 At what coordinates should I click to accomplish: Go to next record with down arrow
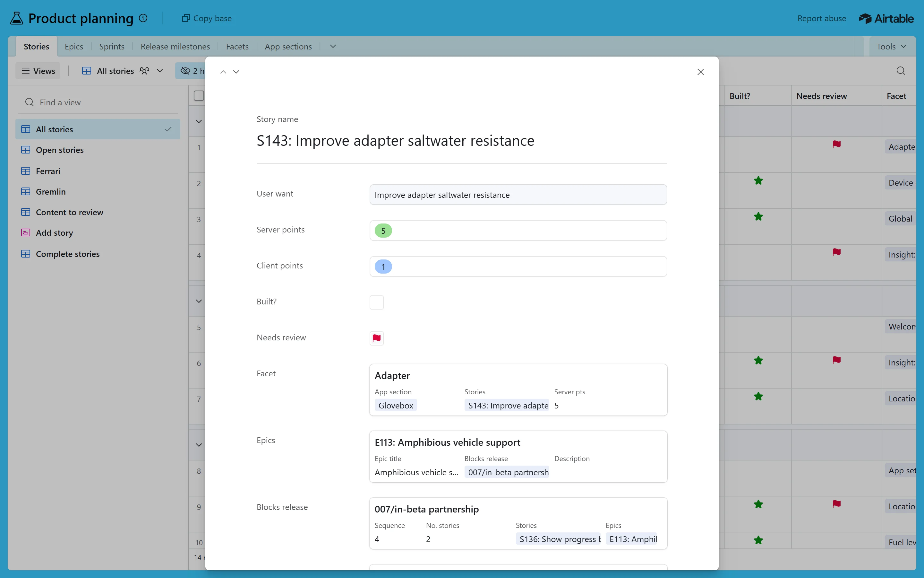[236, 72]
